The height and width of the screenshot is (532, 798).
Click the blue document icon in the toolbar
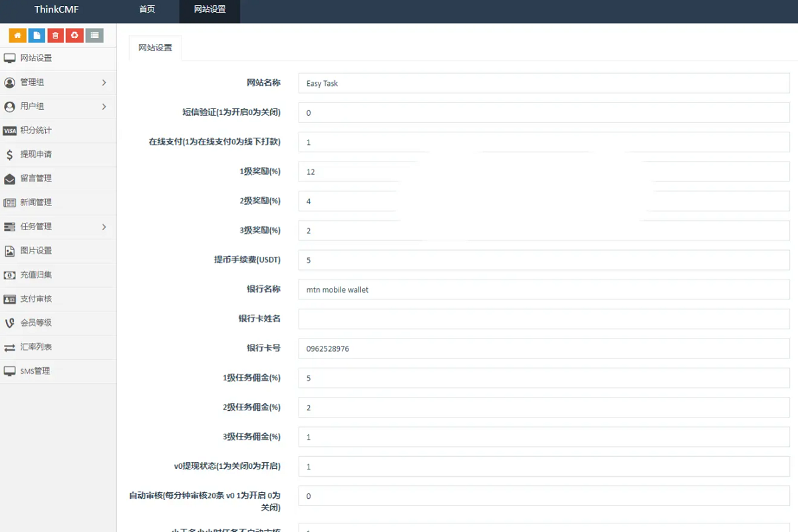click(36, 35)
